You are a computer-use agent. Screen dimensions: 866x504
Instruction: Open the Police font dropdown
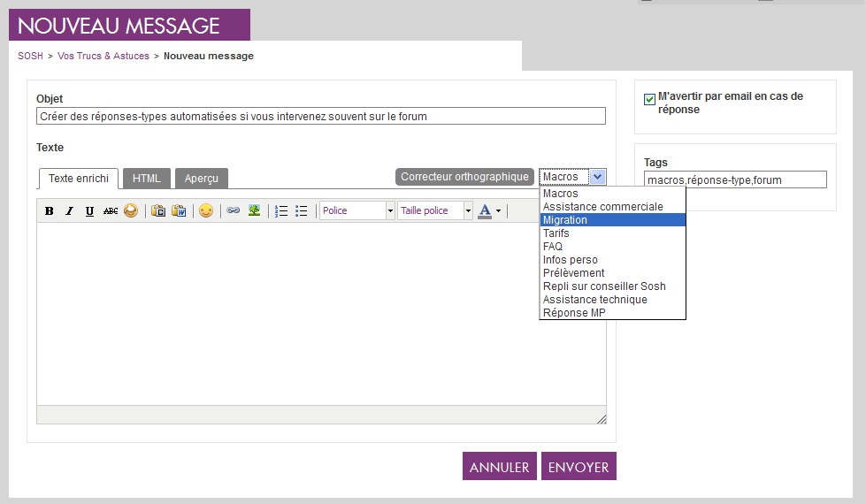point(357,211)
